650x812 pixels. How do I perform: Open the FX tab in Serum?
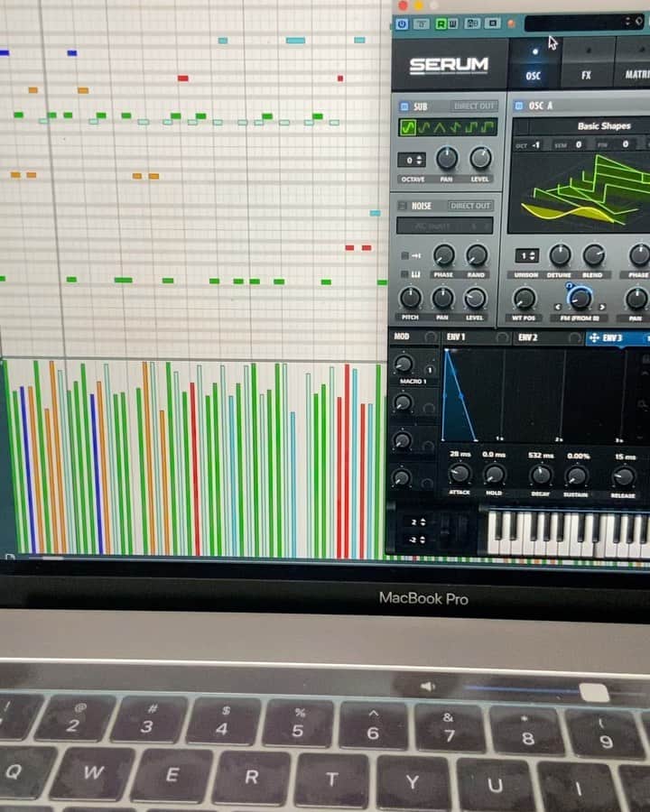click(x=586, y=64)
